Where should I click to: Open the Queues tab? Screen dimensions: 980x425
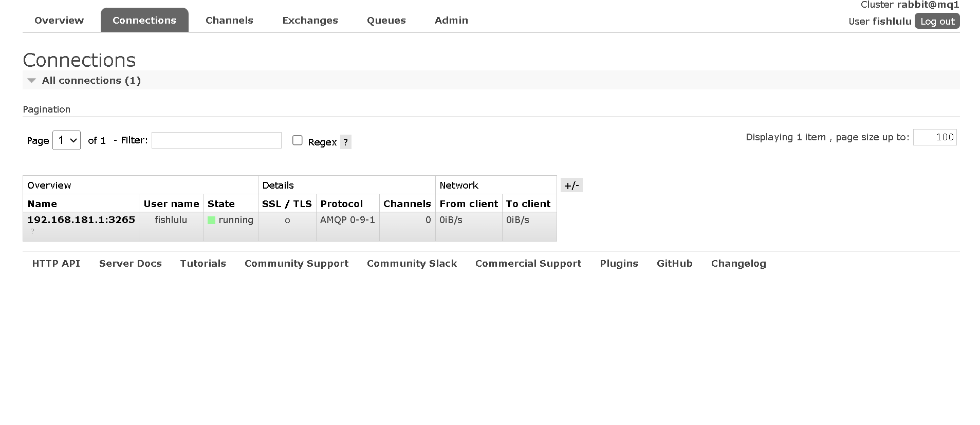point(386,21)
